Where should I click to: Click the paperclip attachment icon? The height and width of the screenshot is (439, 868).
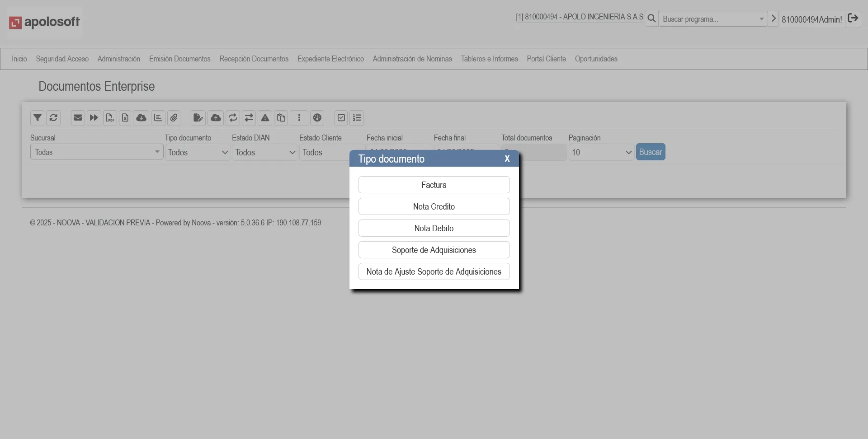(174, 118)
